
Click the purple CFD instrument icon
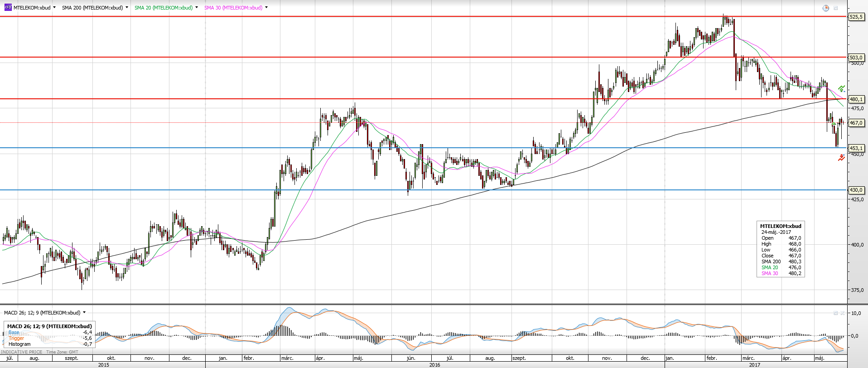point(8,8)
